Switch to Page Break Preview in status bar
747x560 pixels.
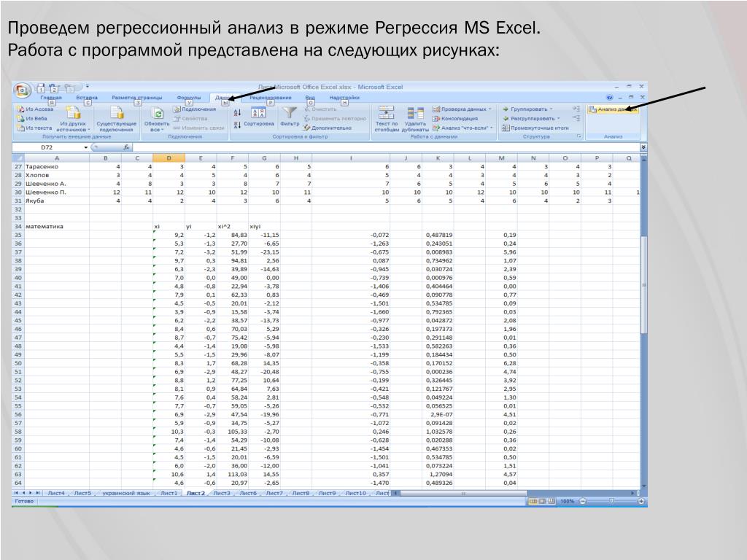pyautogui.click(x=551, y=502)
